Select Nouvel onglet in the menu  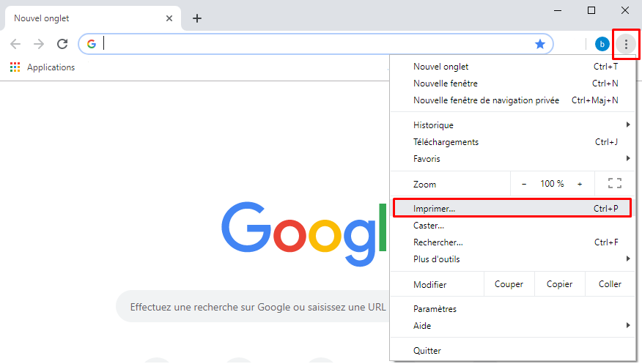[x=512, y=66]
